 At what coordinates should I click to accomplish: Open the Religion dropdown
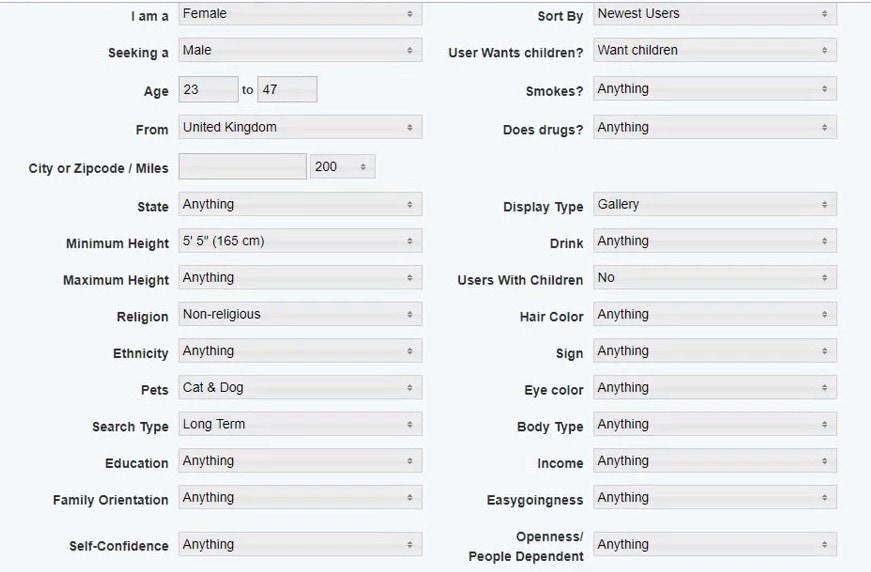(x=299, y=315)
